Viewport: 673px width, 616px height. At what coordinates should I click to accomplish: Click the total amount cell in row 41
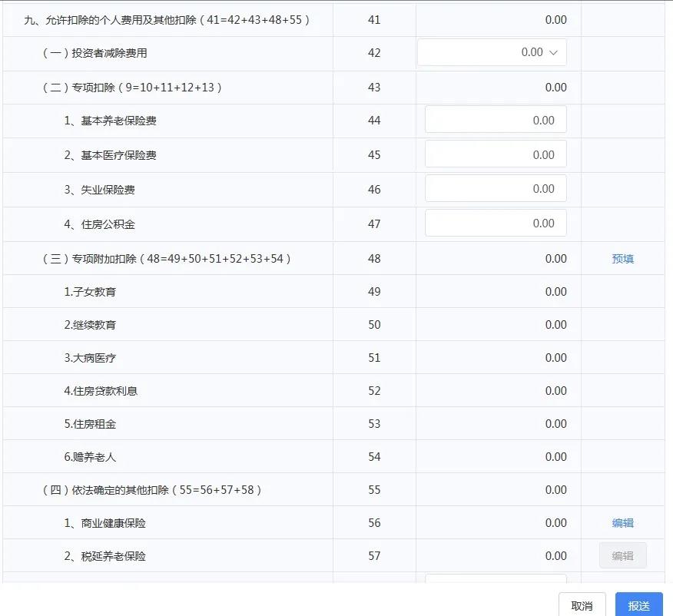[x=492, y=19]
